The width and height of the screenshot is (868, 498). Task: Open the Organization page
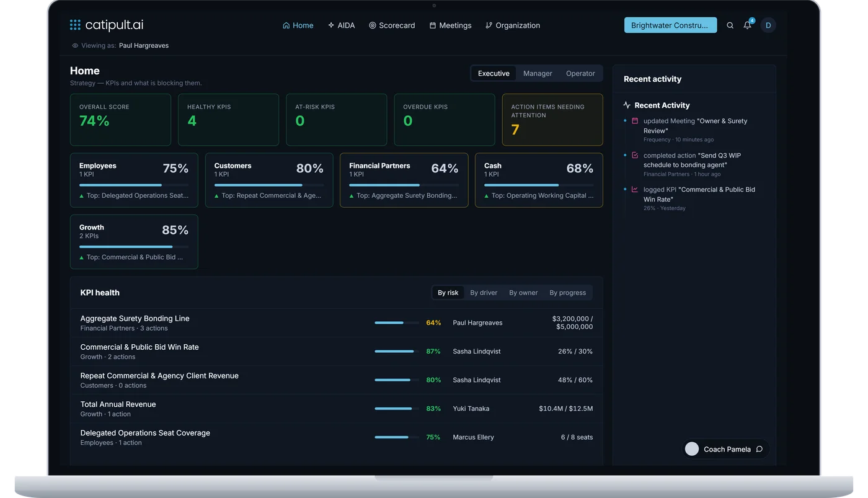click(513, 25)
